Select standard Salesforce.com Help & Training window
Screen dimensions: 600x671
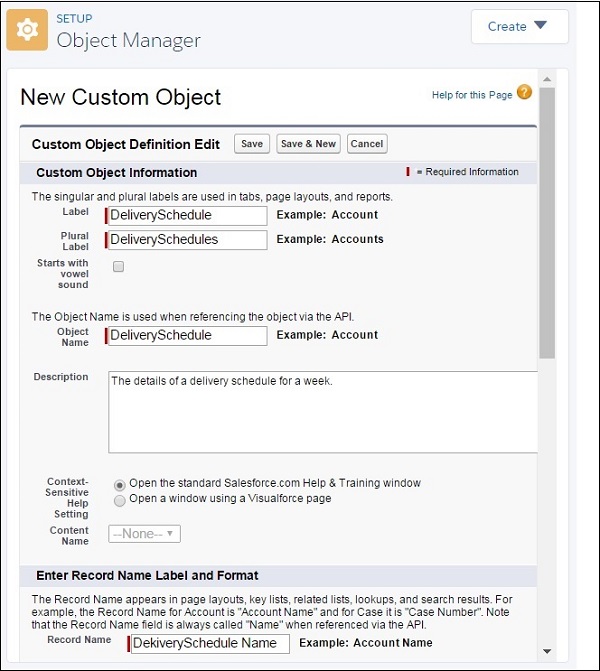(x=120, y=484)
